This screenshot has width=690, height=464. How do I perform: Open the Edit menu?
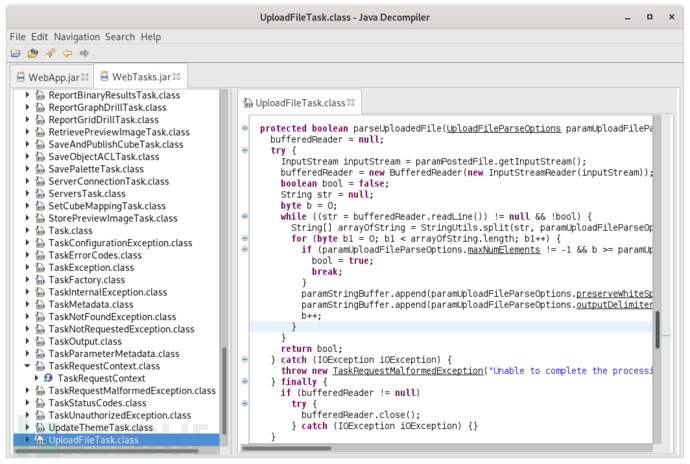click(x=39, y=37)
